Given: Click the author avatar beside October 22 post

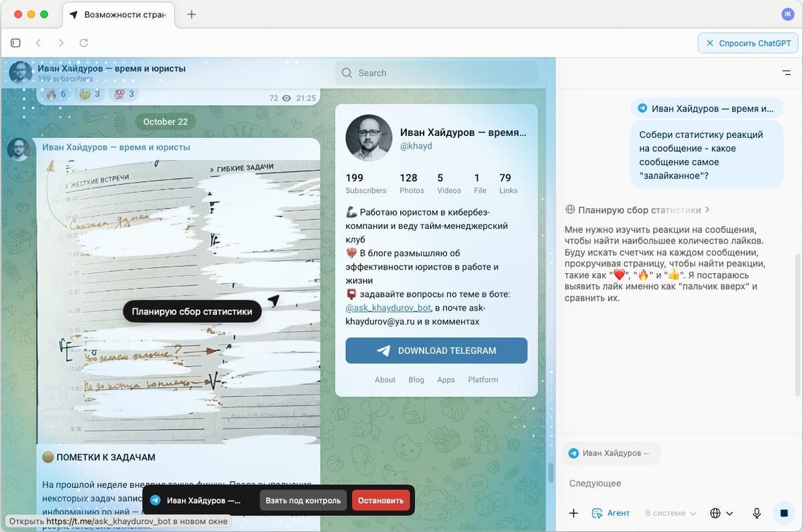Looking at the screenshot, I should pos(19,150).
